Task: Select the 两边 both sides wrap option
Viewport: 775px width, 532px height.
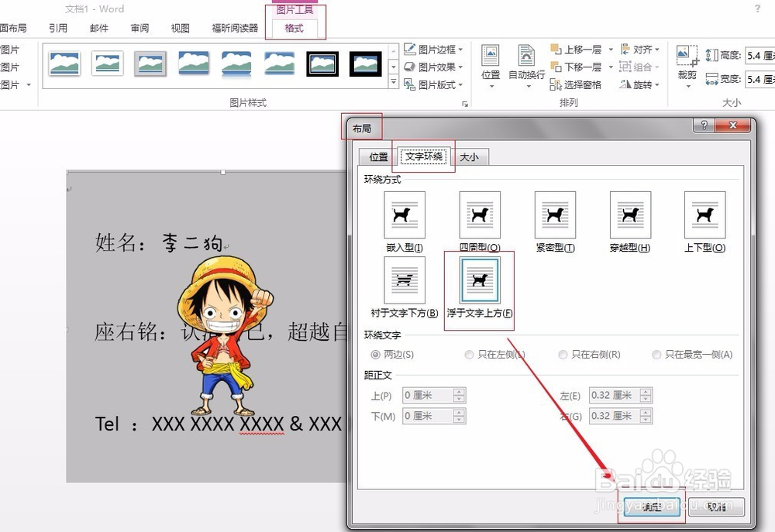Action: [375, 355]
